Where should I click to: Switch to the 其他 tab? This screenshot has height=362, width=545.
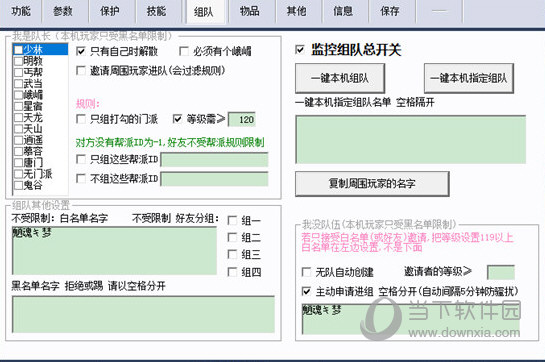(296, 11)
